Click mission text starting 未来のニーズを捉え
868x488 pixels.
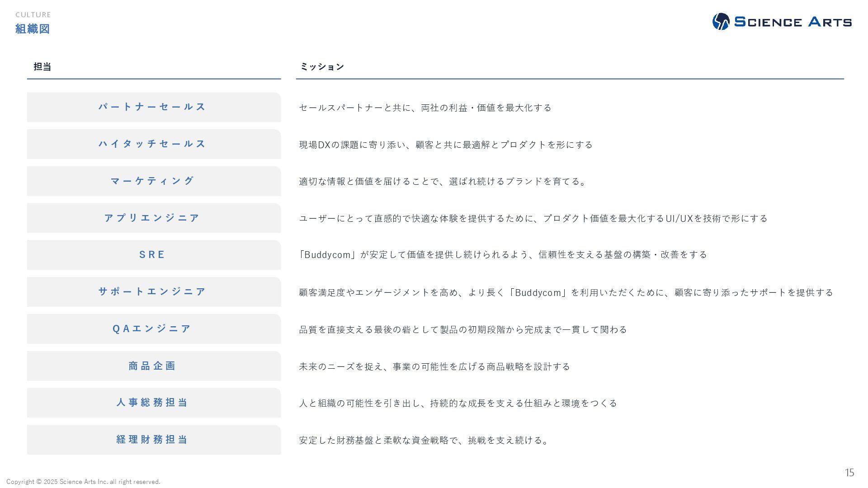coord(434,366)
